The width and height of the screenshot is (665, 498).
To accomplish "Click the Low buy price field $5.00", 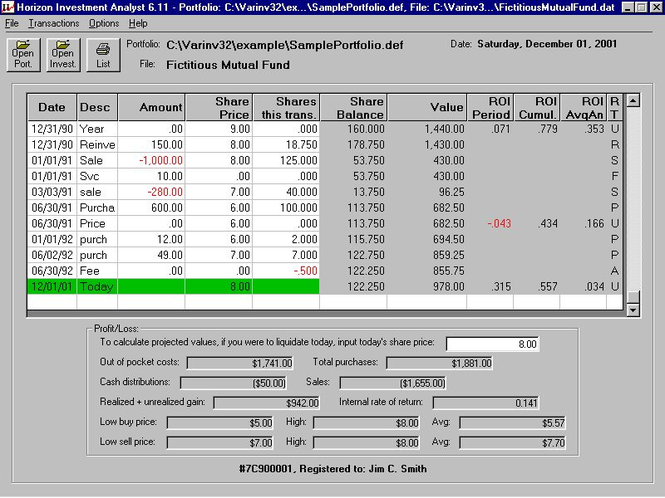I will click(x=220, y=423).
